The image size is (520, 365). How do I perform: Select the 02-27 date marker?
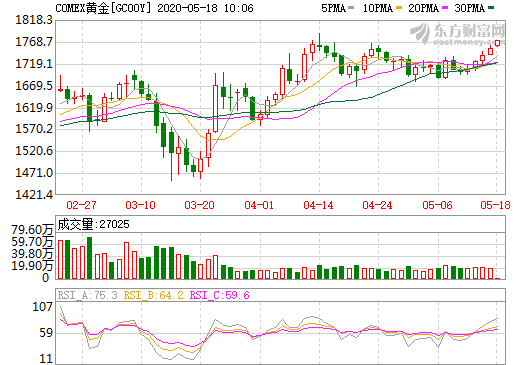coord(81,205)
